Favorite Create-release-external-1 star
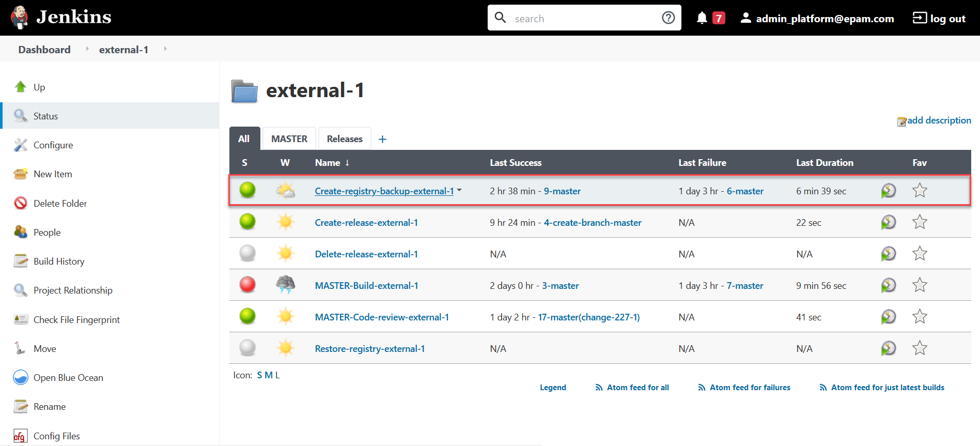Viewport: 980px width, 446px height. (x=920, y=222)
